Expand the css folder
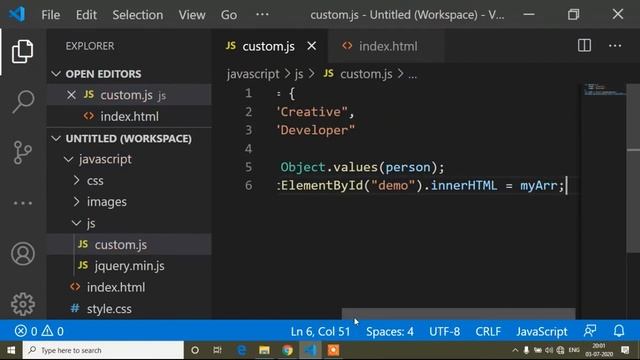640x360 pixels. click(76, 180)
